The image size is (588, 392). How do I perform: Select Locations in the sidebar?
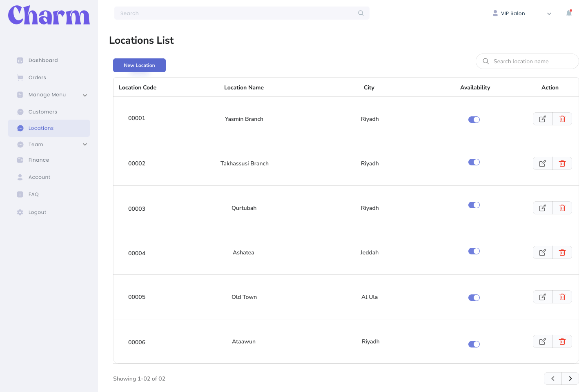click(x=49, y=128)
